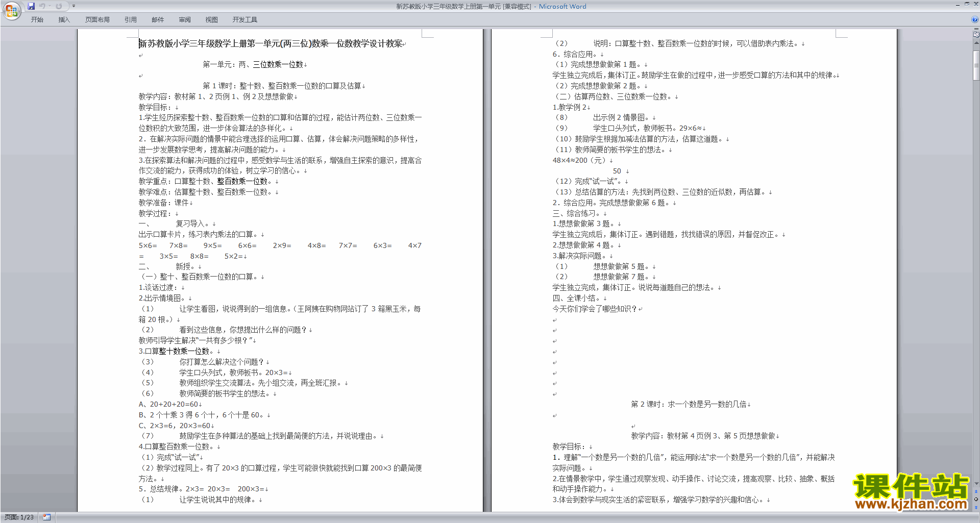Click the 教学准备：课件 line
Screen dimensions: 980x523
coord(164,203)
